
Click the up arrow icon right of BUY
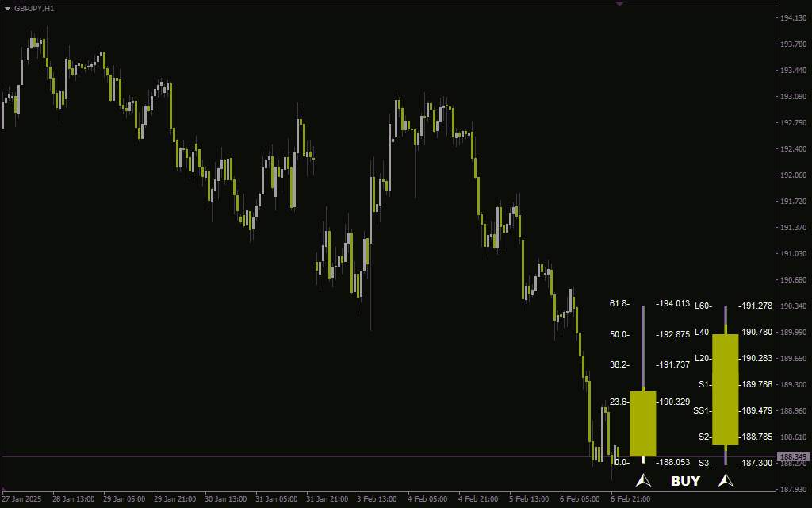click(726, 480)
